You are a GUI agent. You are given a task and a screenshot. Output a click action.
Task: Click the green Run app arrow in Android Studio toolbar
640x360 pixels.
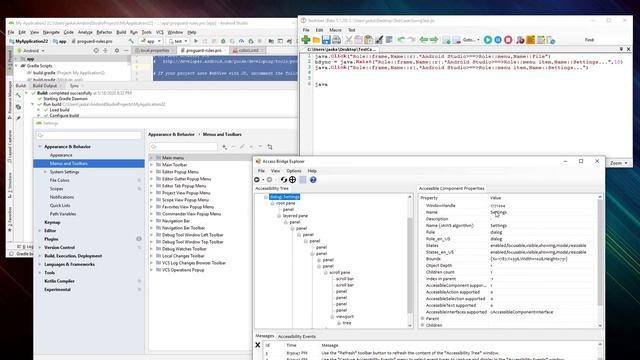pyautogui.click(x=196, y=41)
